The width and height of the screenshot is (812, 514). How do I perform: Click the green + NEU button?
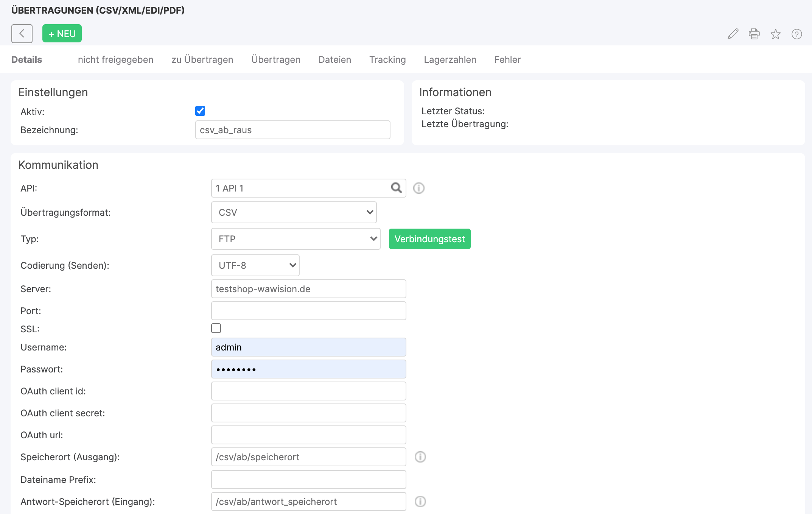tap(62, 34)
